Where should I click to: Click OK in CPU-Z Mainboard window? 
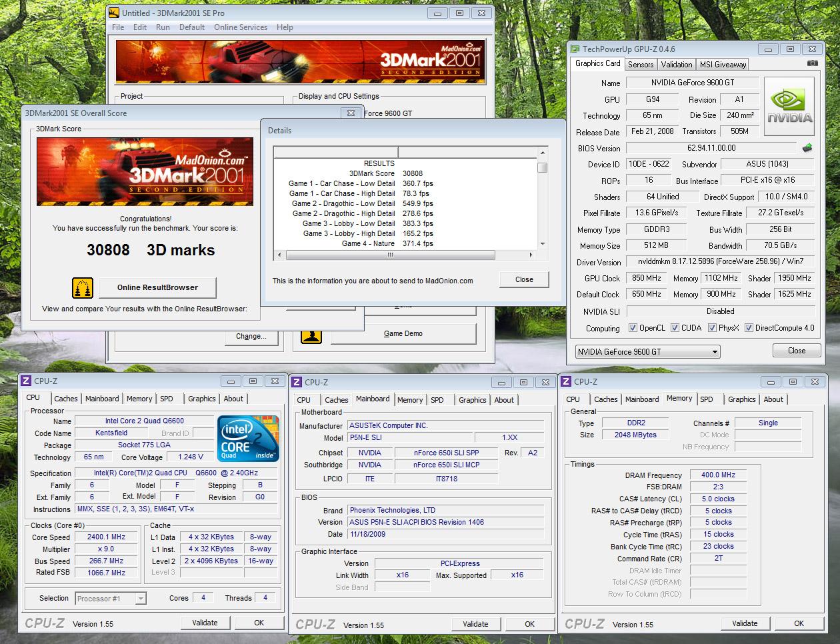[x=530, y=624]
